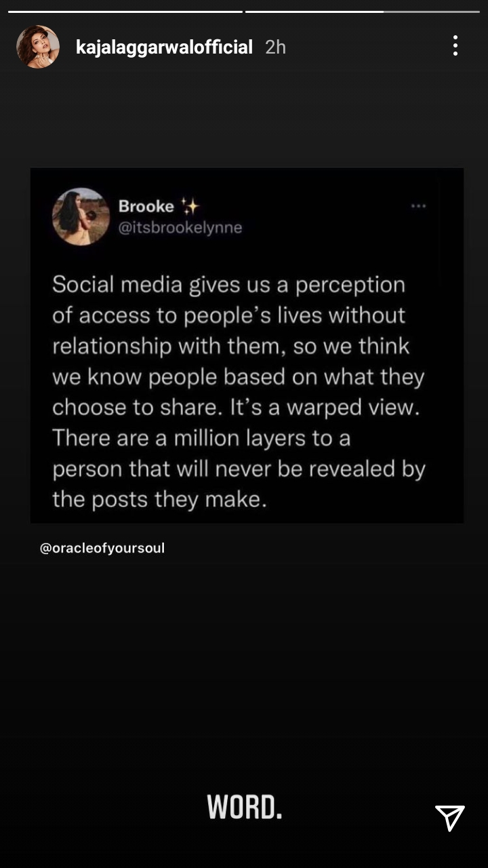Tap the sparkles emoji beside Brooke

pyautogui.click(x=190, y=206)
